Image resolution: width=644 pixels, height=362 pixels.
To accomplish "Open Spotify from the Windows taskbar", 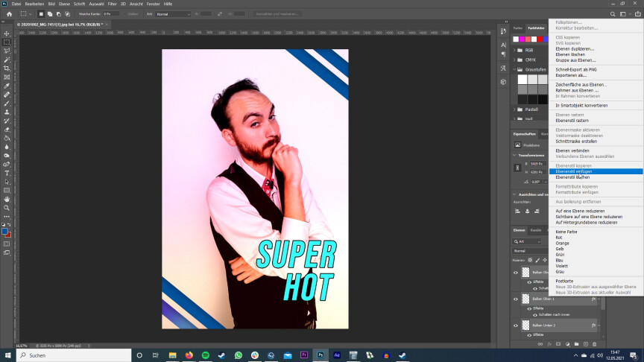I will click(205, 355).
